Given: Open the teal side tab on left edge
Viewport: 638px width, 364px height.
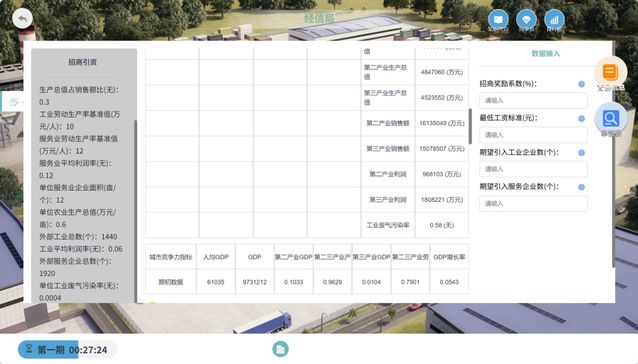Looking at the screenshot, I should click(x=11, y=101).
